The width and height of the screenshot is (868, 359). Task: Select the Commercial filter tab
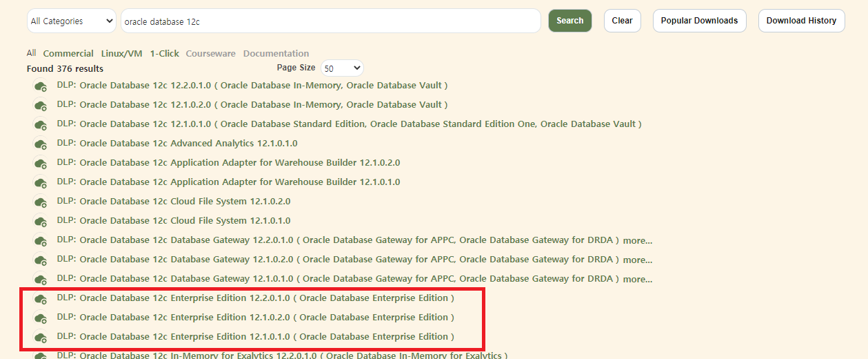pyautogui.click(x=68, y=53)
